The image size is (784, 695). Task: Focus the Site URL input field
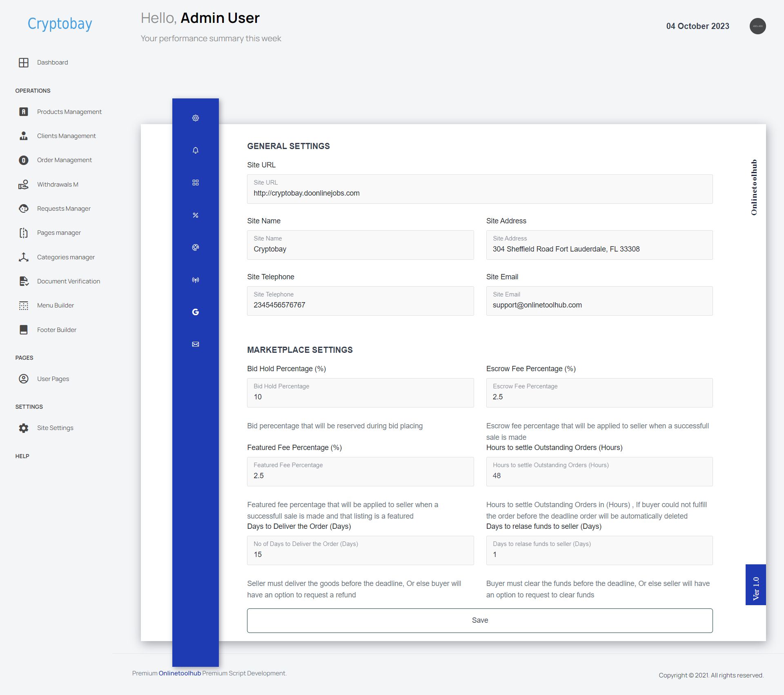[x=479, y=193]
